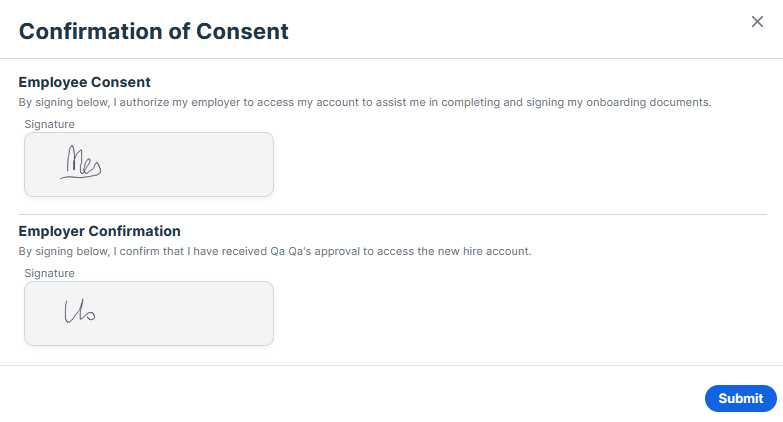Select the Confirmation of Consent title

pyautogui.click(x=154, y=31)
